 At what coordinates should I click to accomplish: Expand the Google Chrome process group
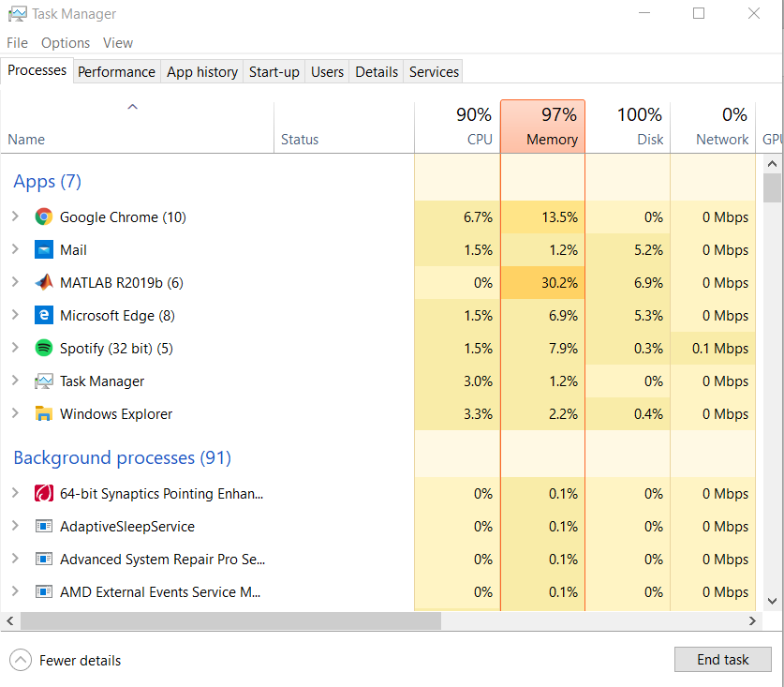(x=15, y=217)
